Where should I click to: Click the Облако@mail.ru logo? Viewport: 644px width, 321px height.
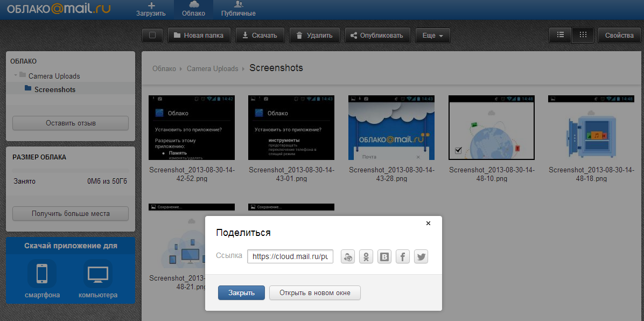pos(59,9)
